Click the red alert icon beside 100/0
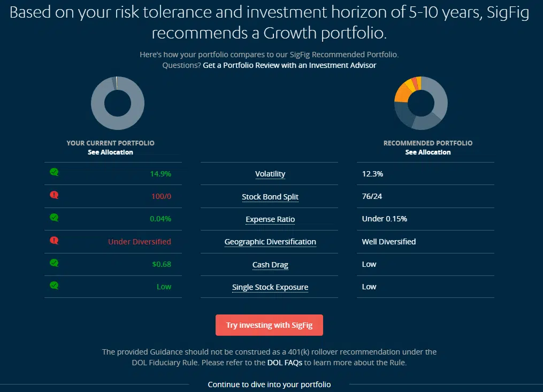Image resolution: width=543 pixels, height=392 pixels. coord(54,195)
